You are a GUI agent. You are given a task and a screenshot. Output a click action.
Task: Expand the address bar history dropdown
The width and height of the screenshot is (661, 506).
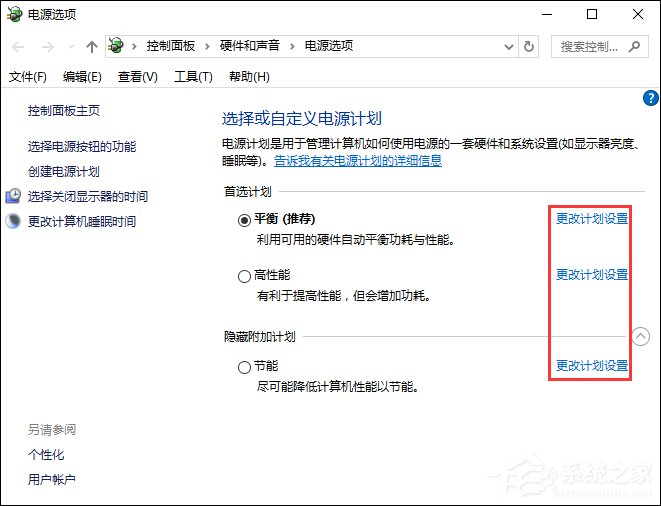click(x=509, y=46)
